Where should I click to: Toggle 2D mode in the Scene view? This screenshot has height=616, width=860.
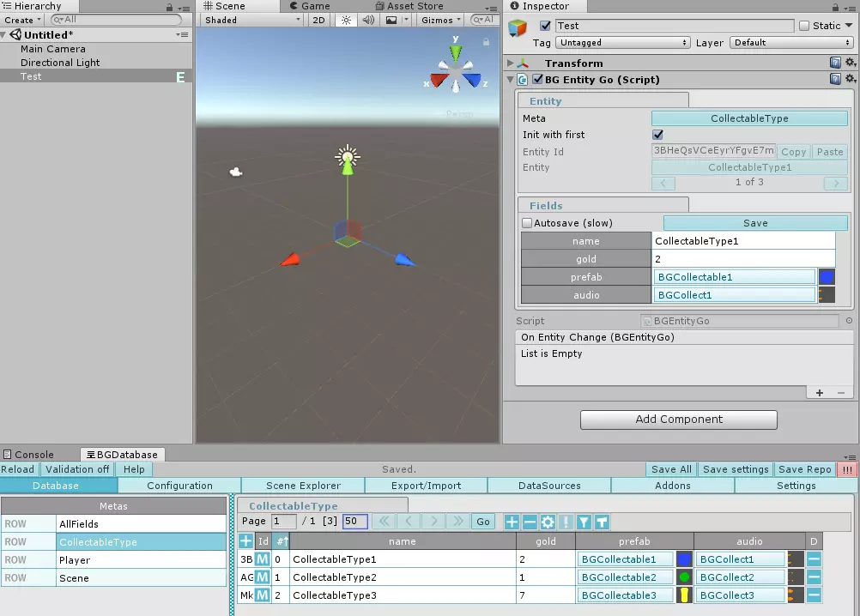[x=318, y=20]
